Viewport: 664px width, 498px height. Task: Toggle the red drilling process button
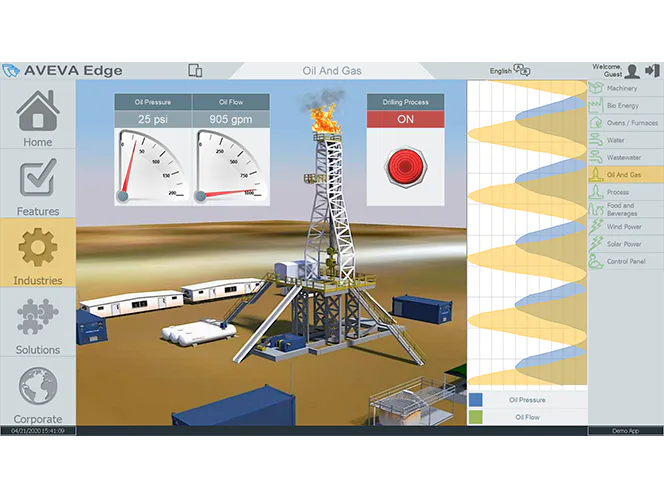pyautogui.click(x=405, y=167)
